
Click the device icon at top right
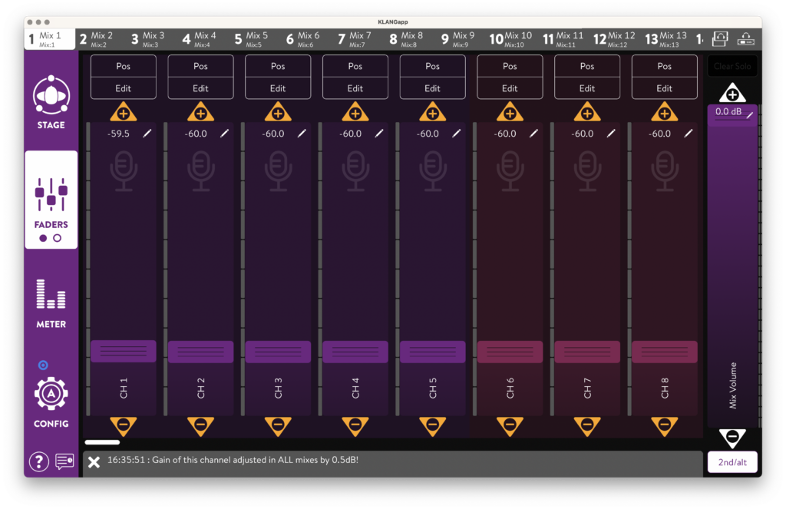pyautogui.click(x=746, y=39)
